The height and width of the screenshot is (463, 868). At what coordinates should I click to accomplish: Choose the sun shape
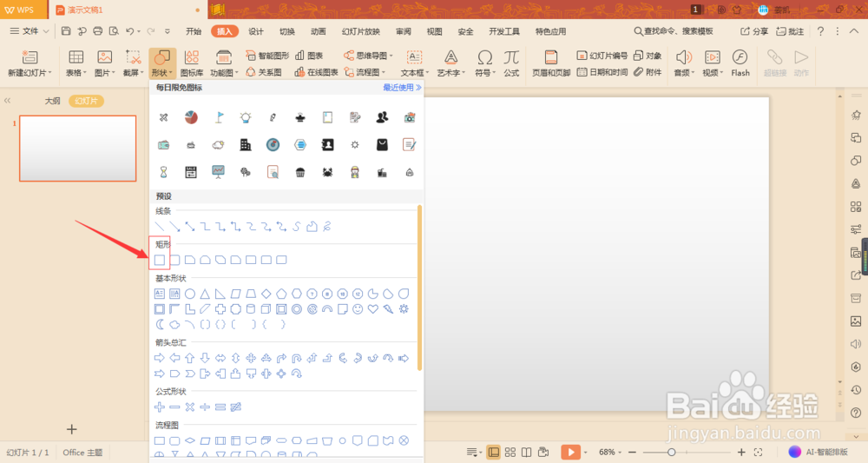(404, 309)
